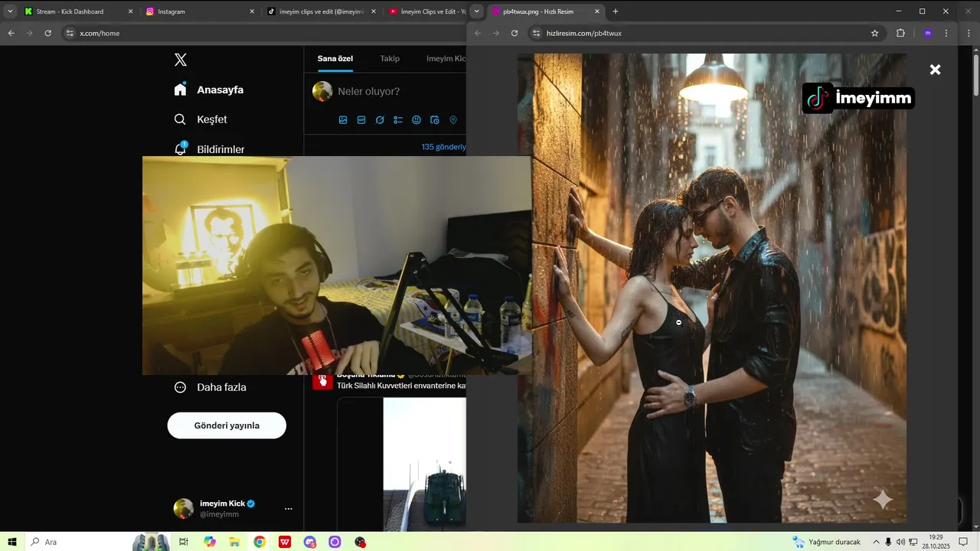This screenshot has width=980, height=551.
Task: Reload the hizliresim.com page
Action: (x=514, y=33)
